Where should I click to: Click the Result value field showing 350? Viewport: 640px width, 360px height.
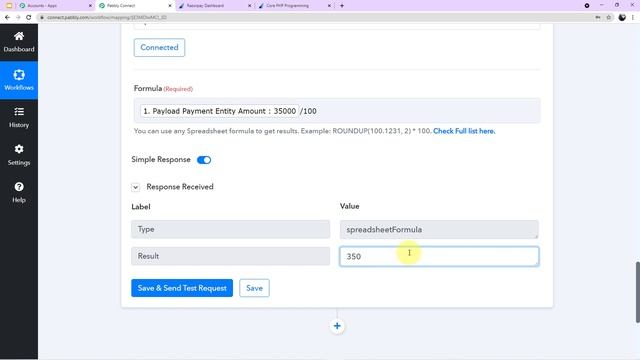[439, 256]
